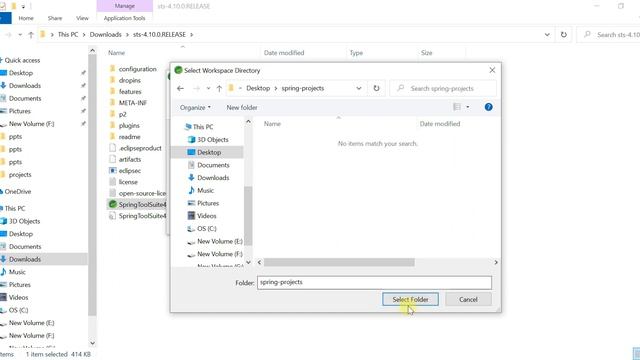Click This PC in Explorer address breadcrumb
Image resolution: width=640 pixels, height=360 pixels.
(68, 35)
